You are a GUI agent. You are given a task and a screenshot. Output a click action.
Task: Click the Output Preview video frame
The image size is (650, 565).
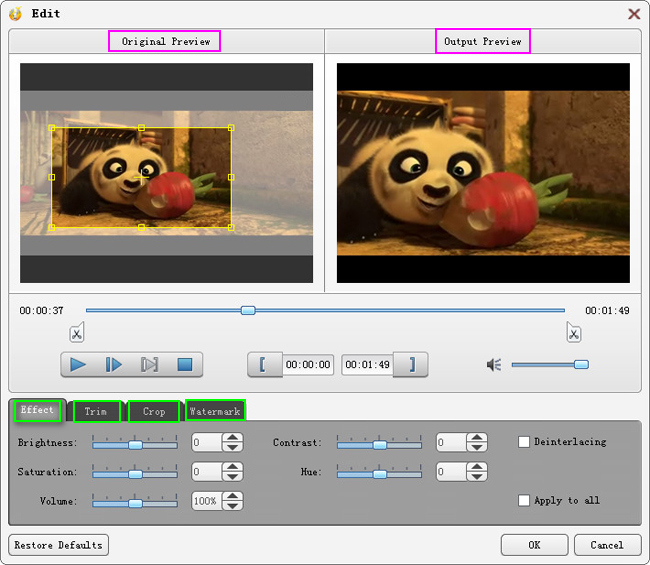(483, 173)
